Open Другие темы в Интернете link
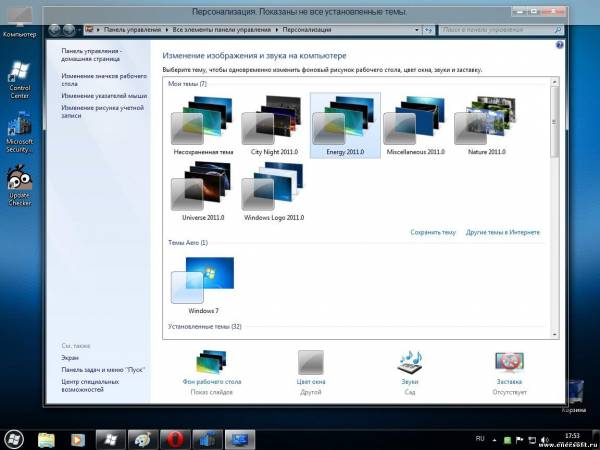 pos(502,232)
